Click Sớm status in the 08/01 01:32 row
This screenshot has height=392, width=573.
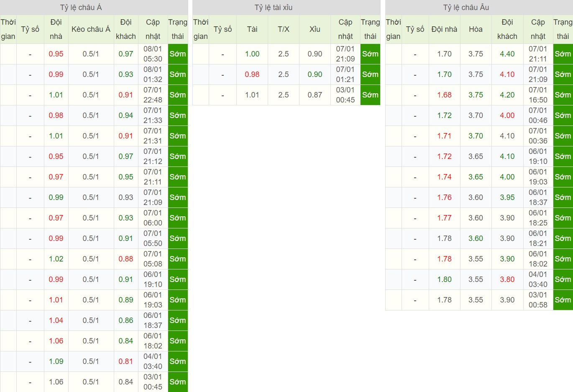[178, 74]
